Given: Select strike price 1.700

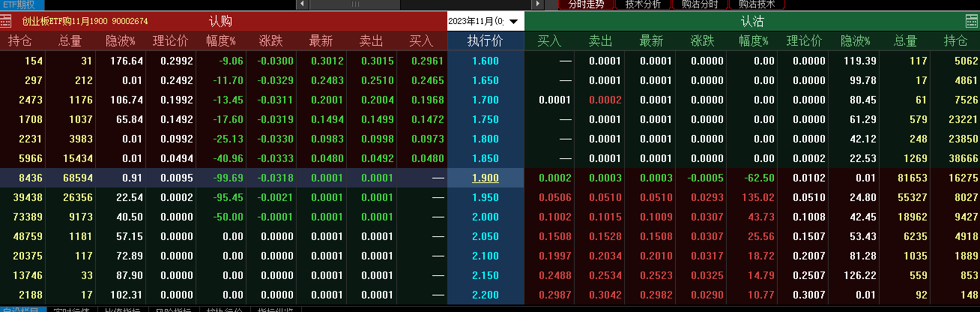Looking at the screenshot, I should pos(486,100).
